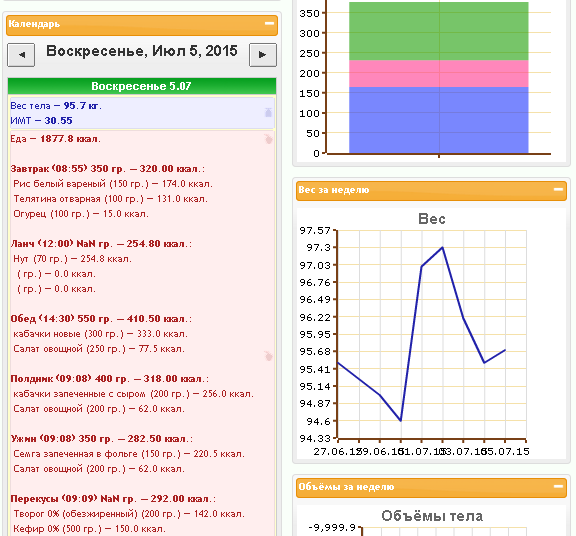Select Огурец (100 гр.) entry
576x536 pixels.
point(81,214)
